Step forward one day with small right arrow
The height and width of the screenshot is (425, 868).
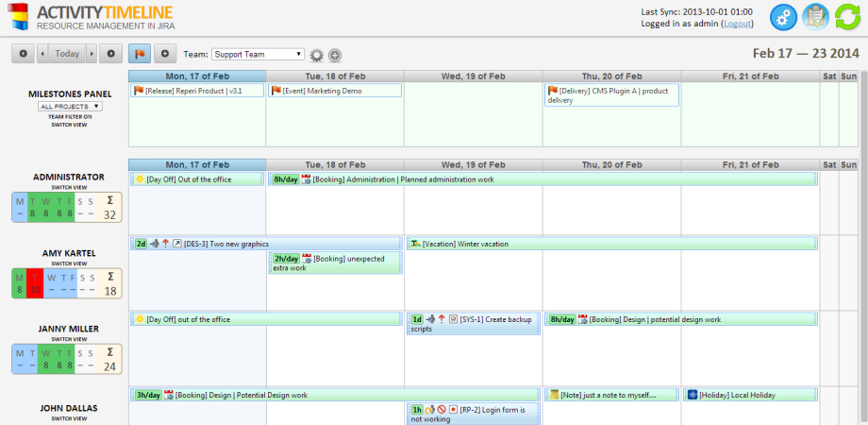coord(92,54)
